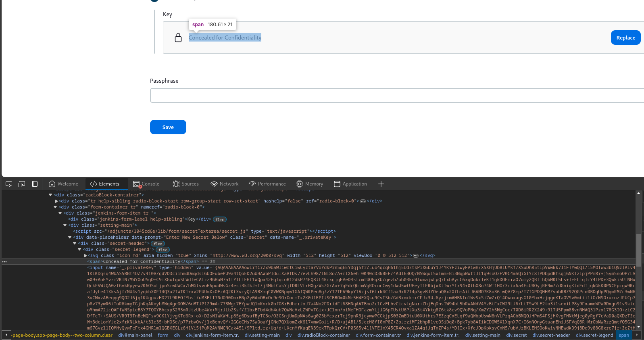Collapse the secret-header div node
This screenshot has height=340, width=644.
coord(75,243)
